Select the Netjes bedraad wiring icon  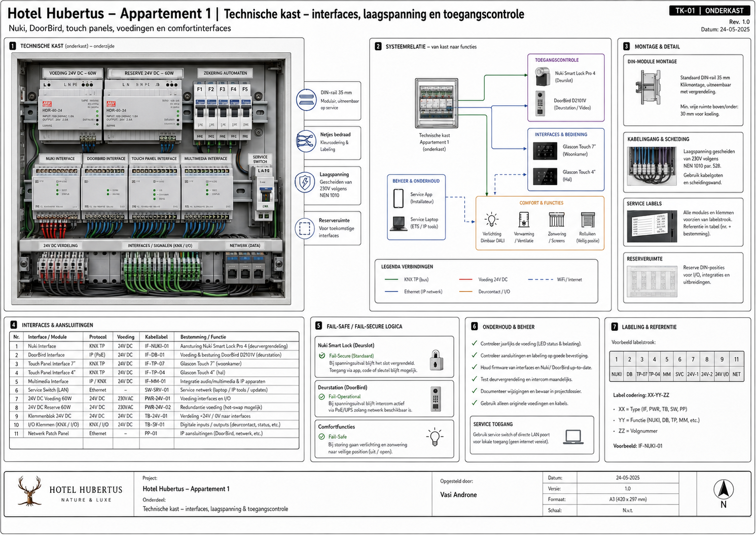click(x=306, y=141)
